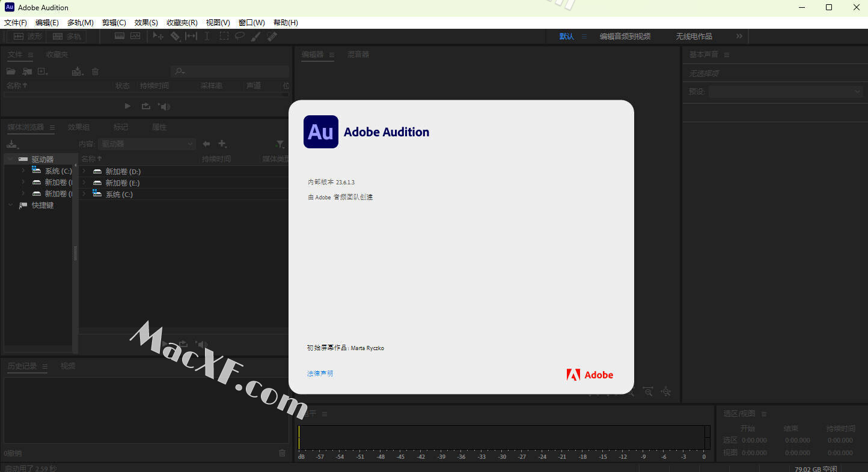Sort files by the 名称 column header
This screenshot has height=472, width=868.
tap(17, 86)
